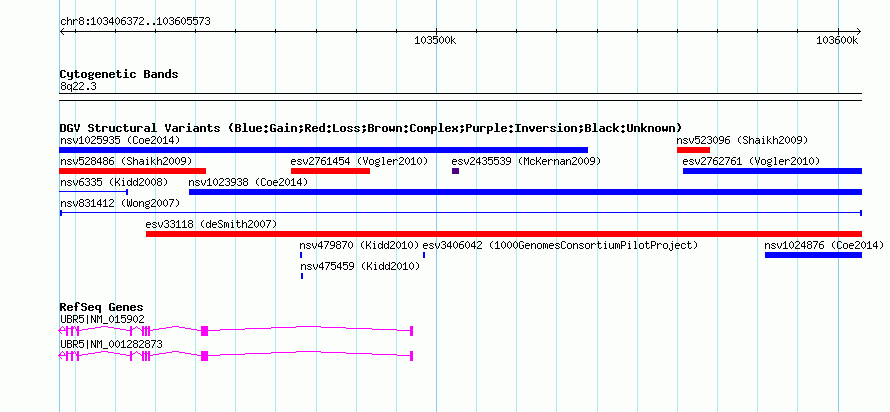Click the RefSeq Genes track title
Screen dimensions: 890x412
pyautogui.click(x=102, y=308)
